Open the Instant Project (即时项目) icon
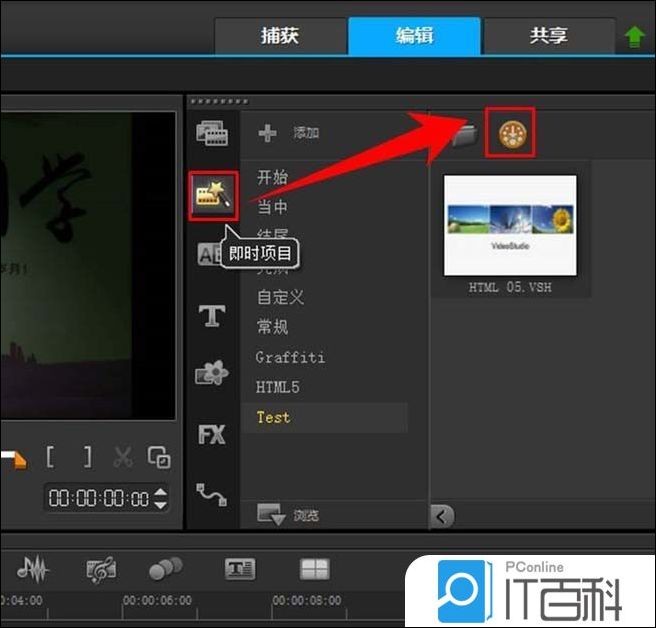 pyautogui.click(x=213, y=195)
